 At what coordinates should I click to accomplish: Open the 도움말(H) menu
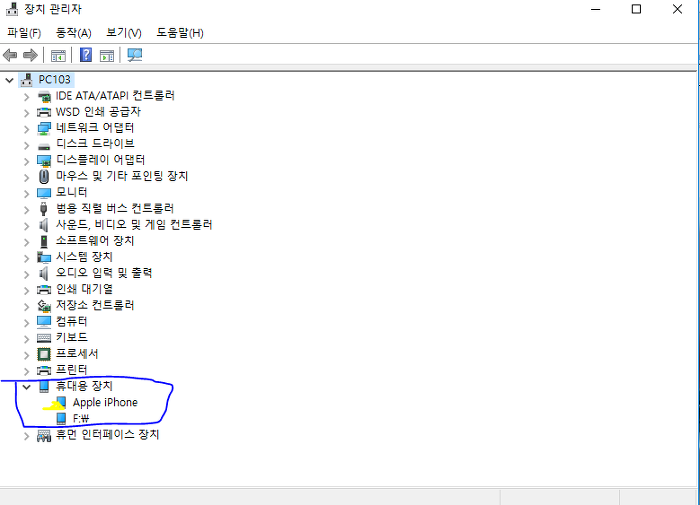point(180,33)
